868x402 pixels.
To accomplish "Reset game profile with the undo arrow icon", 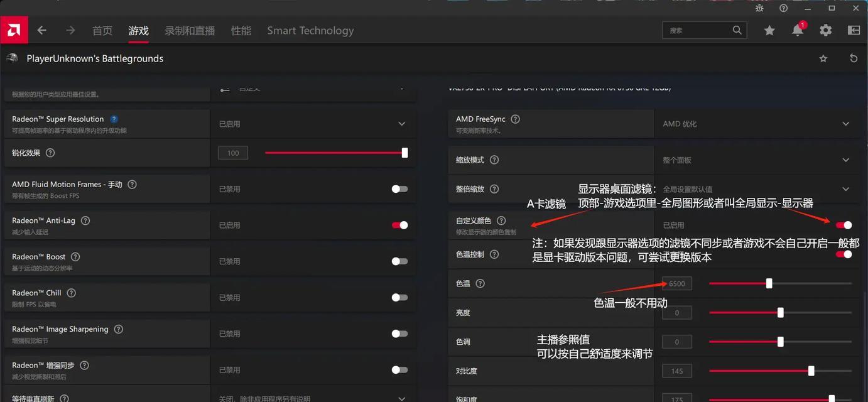I will tap(854, 58).
